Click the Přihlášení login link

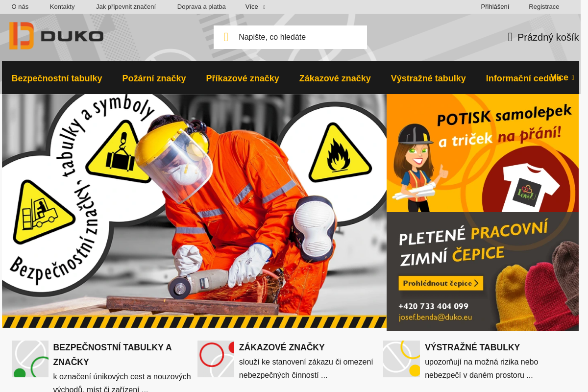[495, 7]
